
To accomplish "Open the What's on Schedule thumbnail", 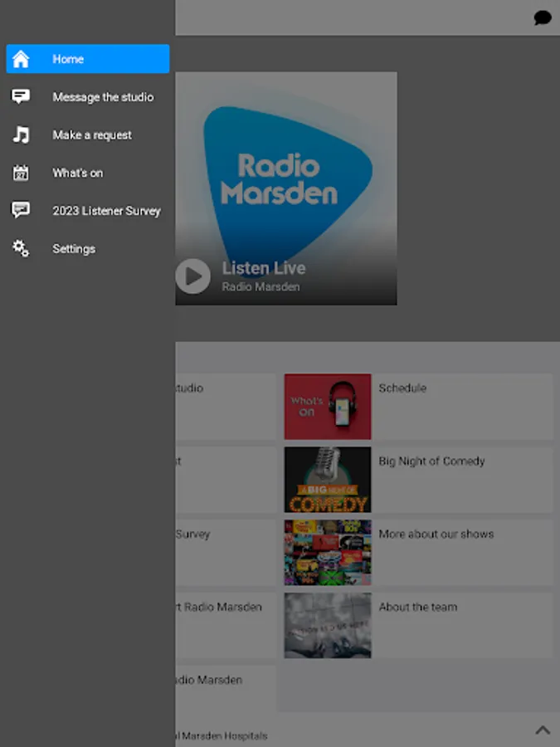I will tap(328, 407).
